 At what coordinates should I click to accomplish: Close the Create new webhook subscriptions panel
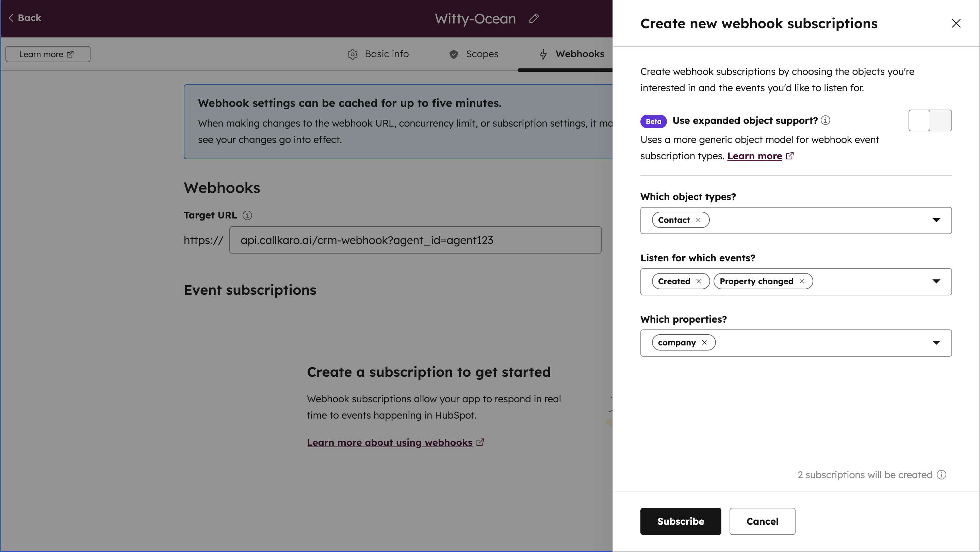point(957,23)
